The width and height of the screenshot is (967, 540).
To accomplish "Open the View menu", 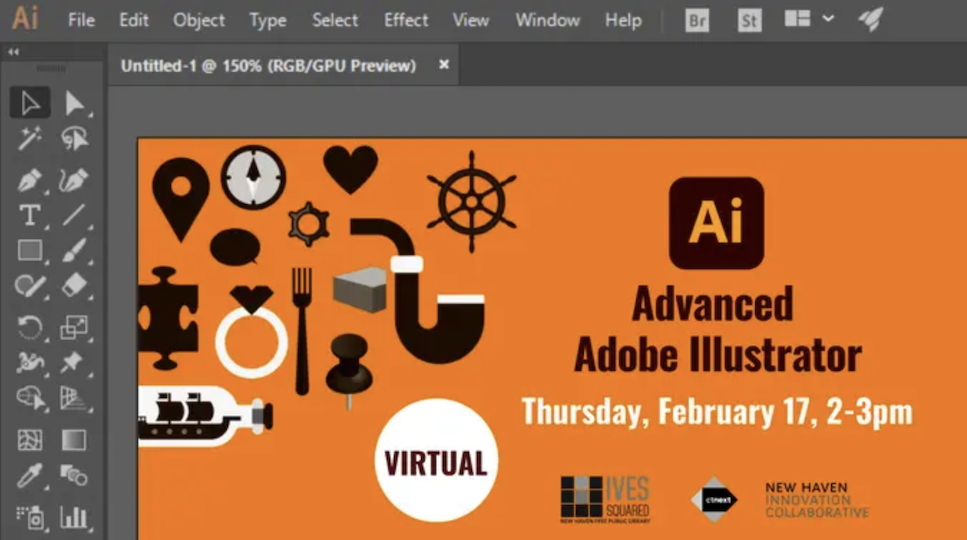I will pos(471,20).
